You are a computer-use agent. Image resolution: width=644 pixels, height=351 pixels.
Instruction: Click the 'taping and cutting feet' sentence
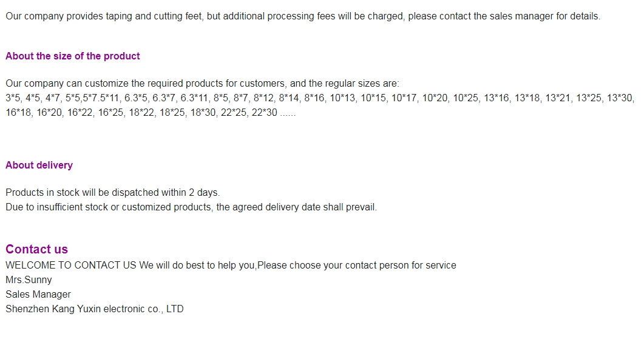pyautogui.click(x=303, y=16)
